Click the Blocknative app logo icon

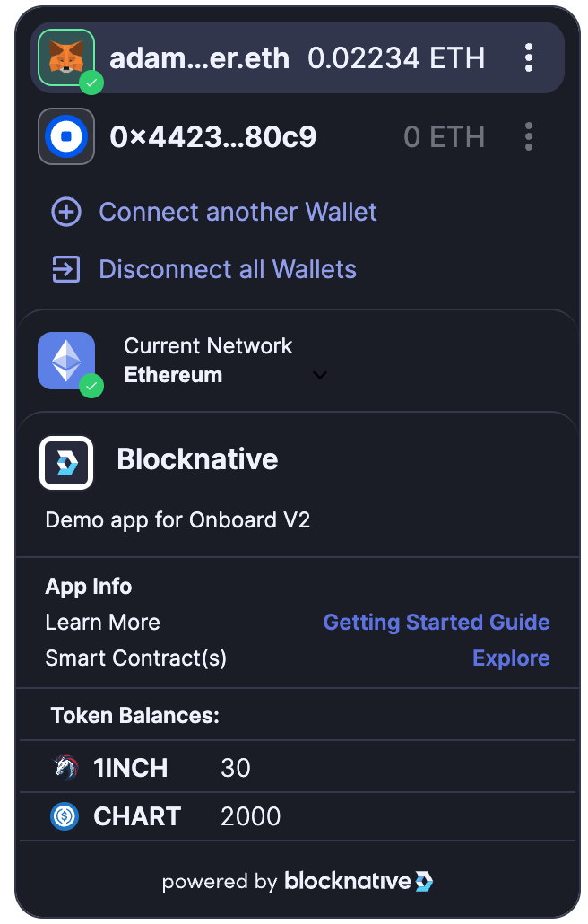click(66, 463)
